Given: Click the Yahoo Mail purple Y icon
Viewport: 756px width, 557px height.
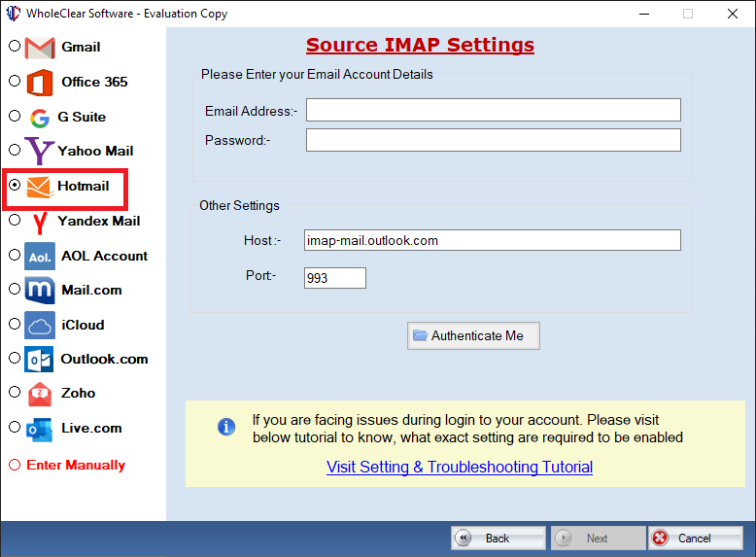Looking at the screenshot, I should pos(39,151).
